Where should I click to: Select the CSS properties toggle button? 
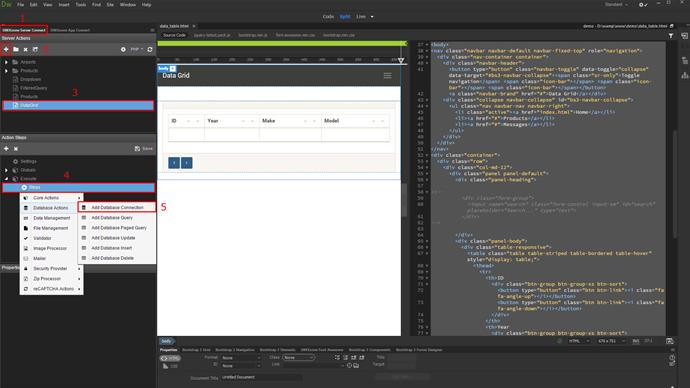coord(170,366)
